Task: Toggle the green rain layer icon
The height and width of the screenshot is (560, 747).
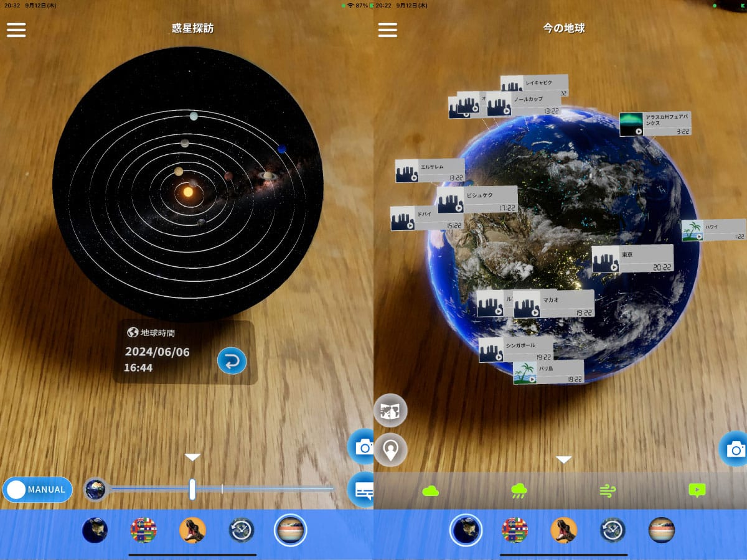Action: tap(519, 491)
